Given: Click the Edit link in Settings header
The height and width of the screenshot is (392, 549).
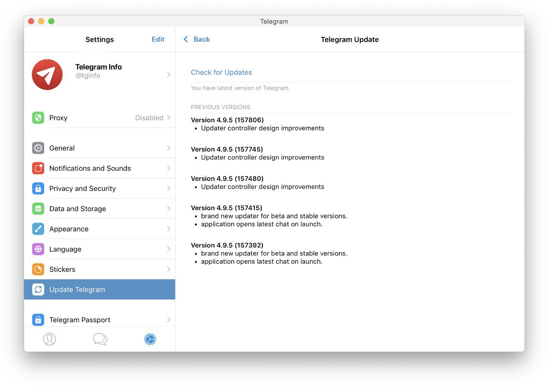Looking at the screenshot, I should coord(158,39).
